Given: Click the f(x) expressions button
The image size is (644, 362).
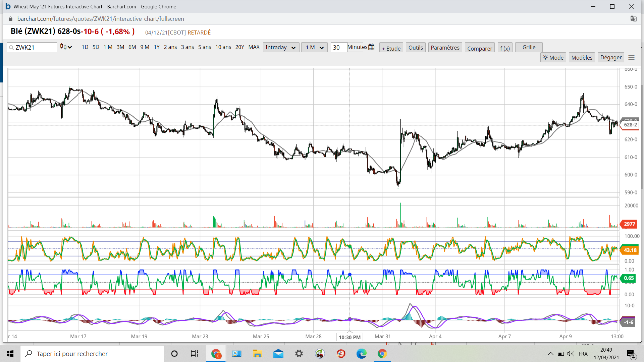Looking at the screenshot, I should 505,48.
